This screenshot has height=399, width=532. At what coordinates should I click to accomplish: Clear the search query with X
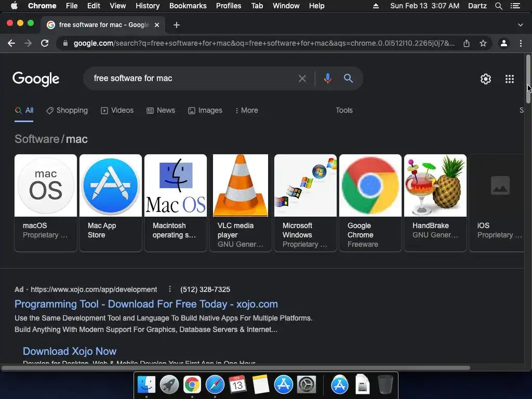coord(302,78)
